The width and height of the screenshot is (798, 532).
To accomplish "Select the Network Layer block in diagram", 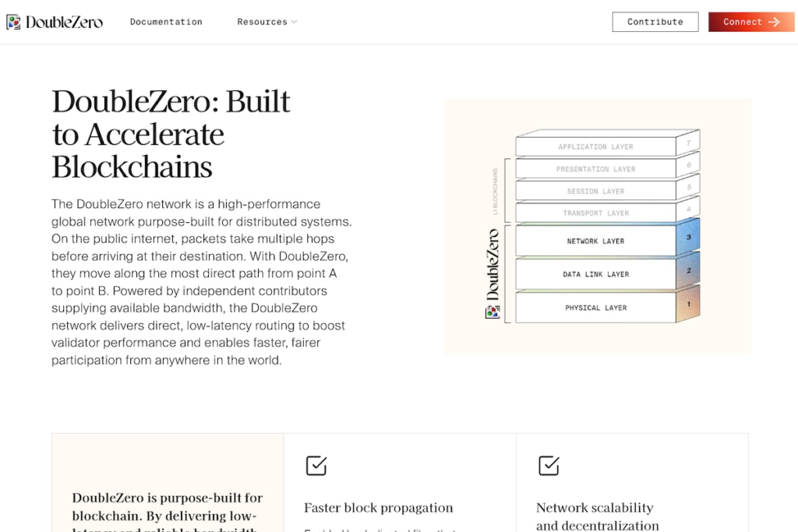I will click(x=595, y=241).
